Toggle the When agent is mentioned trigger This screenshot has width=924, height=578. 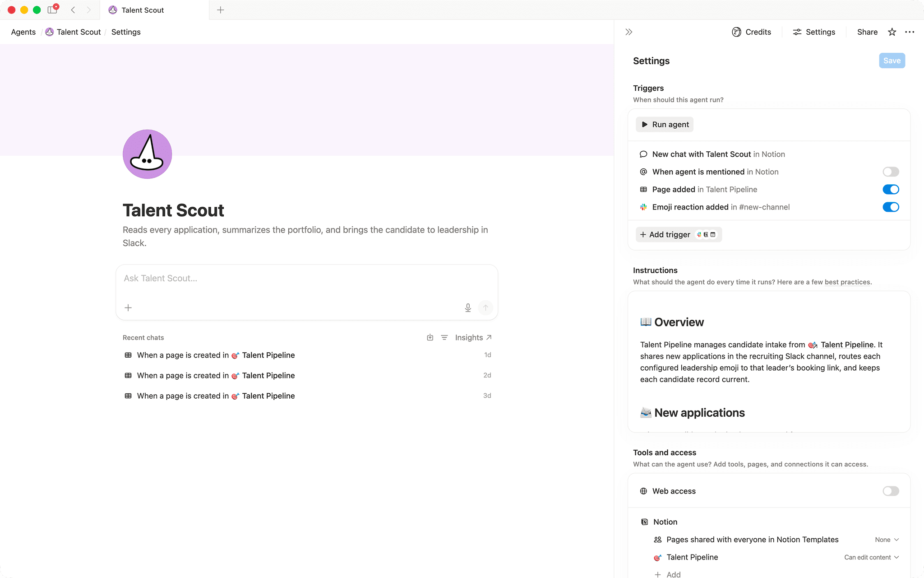click(x=891, y=172)
